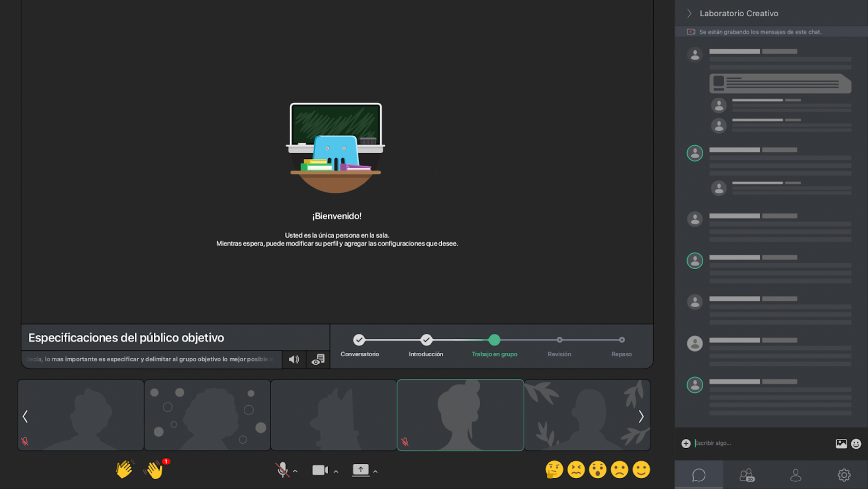Viewport: 868px width, 489px height.
Task: Click the waving hand with notification badge
Action: point(155,470)
